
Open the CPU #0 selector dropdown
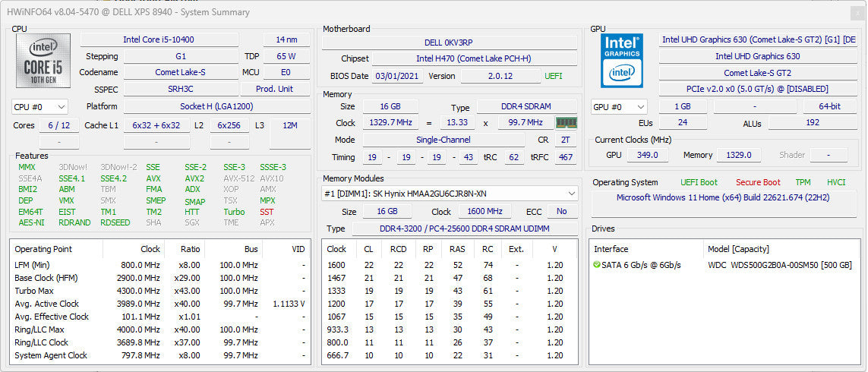(x=39, y=107)
